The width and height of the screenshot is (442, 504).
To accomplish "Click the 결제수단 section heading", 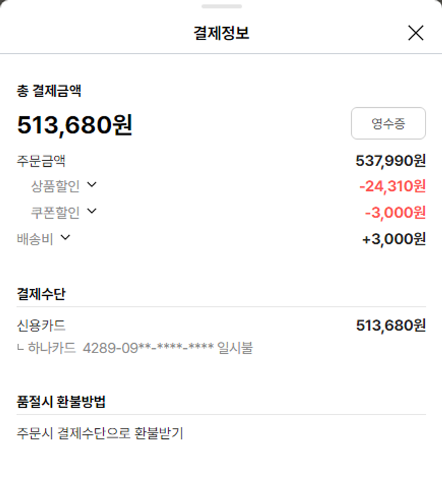I will (x=41, y=294).
